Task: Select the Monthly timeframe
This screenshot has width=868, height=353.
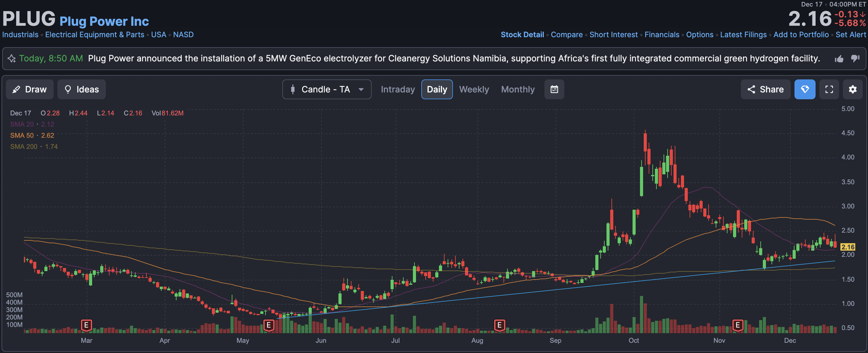Action: point(517,89)
